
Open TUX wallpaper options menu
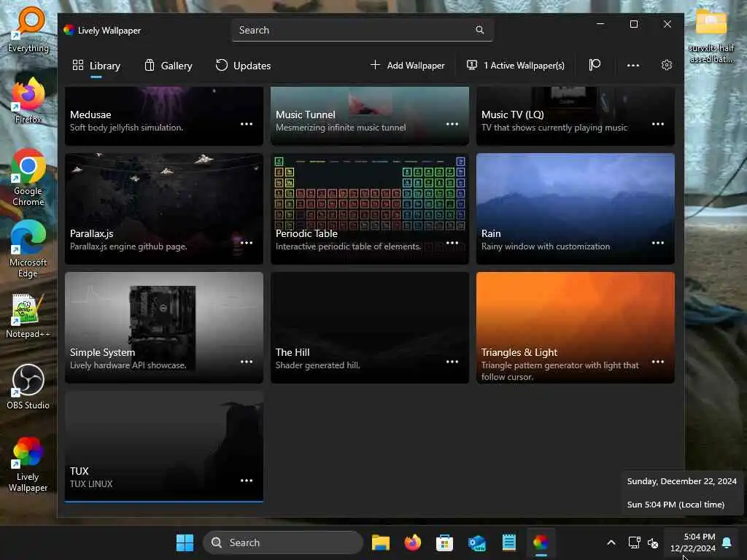tap(247, 481)
